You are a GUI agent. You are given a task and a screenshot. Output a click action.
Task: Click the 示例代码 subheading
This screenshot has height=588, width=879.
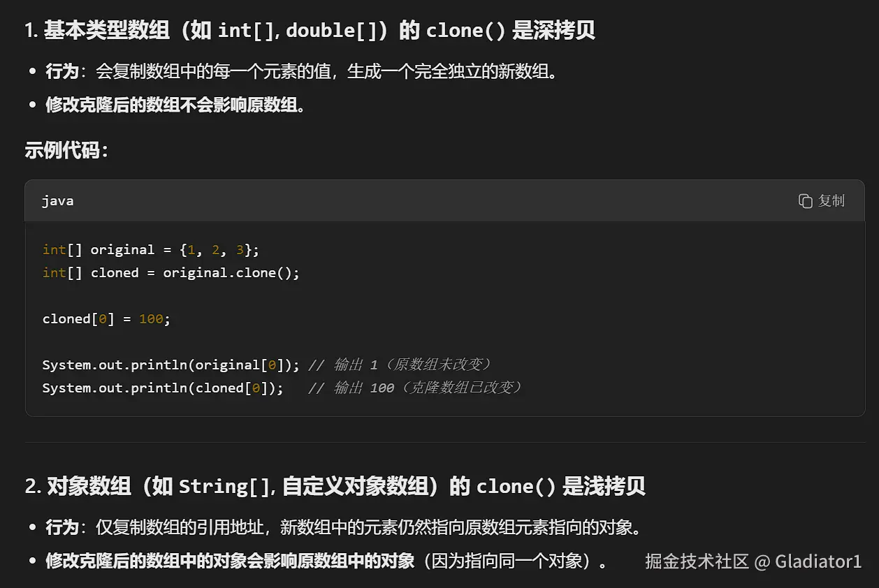pyautogui.click(x=66, y=150)
